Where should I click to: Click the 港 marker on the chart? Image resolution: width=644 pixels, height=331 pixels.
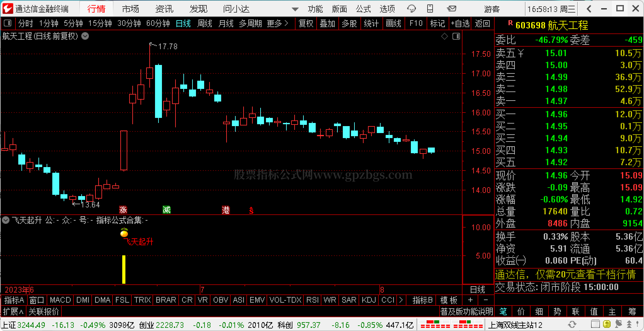tap(226, 210)
